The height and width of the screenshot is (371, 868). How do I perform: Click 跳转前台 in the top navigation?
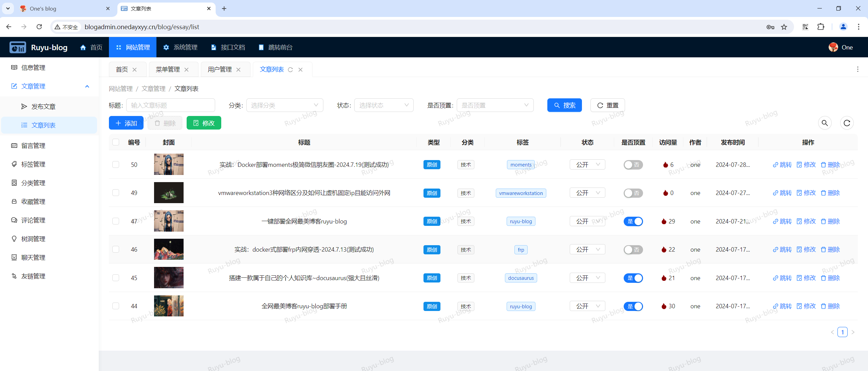point(275,47)
